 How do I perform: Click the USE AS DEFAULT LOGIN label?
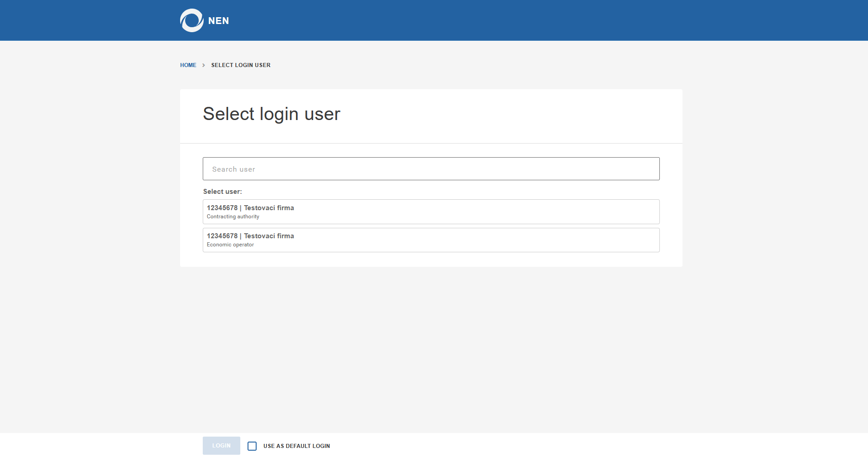point(296,446)
